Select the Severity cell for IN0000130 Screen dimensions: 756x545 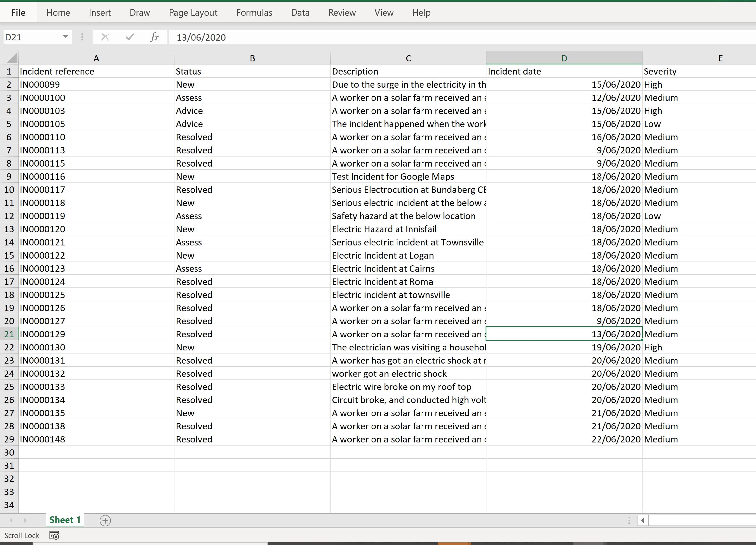(699, 347)
